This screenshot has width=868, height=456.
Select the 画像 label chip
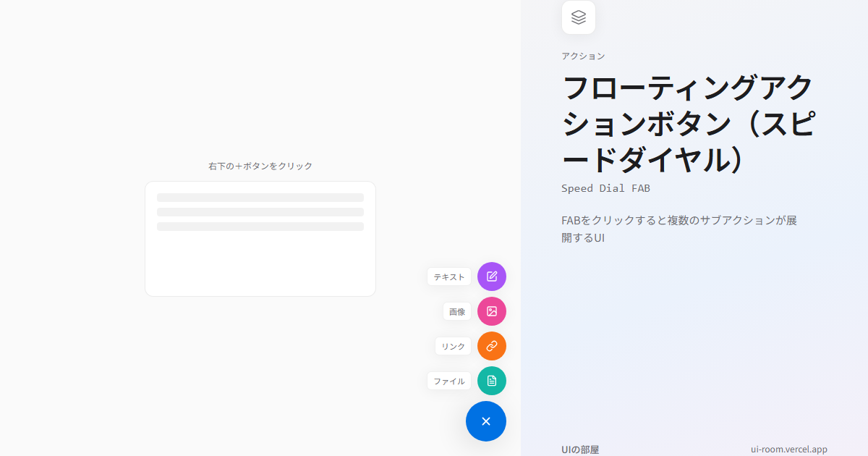click(x=457, y=311)
